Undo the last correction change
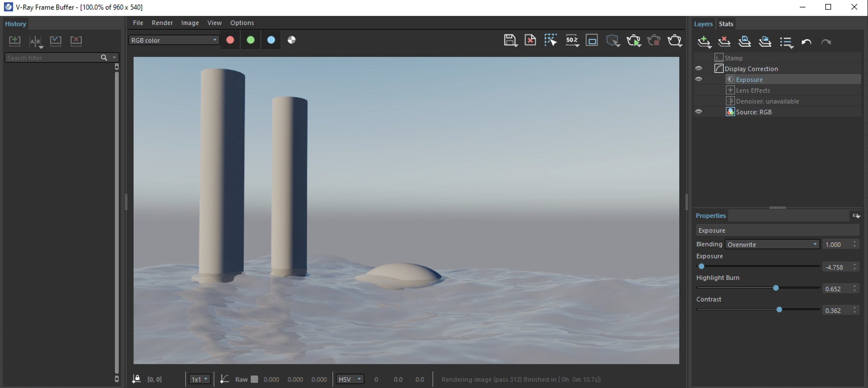The image size is (868, 388). (807, 42)
